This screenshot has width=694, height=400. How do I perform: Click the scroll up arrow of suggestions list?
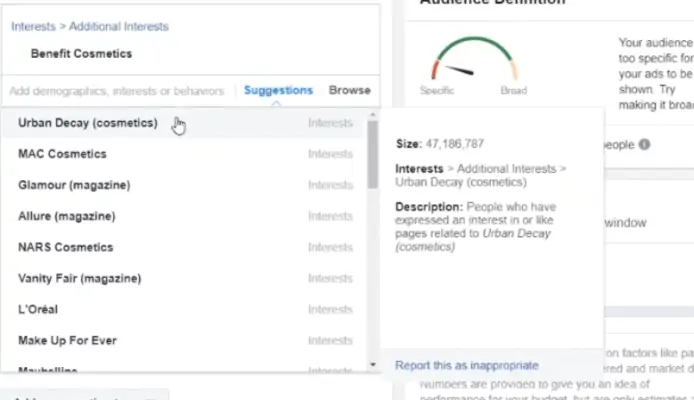tap(373, 115)
